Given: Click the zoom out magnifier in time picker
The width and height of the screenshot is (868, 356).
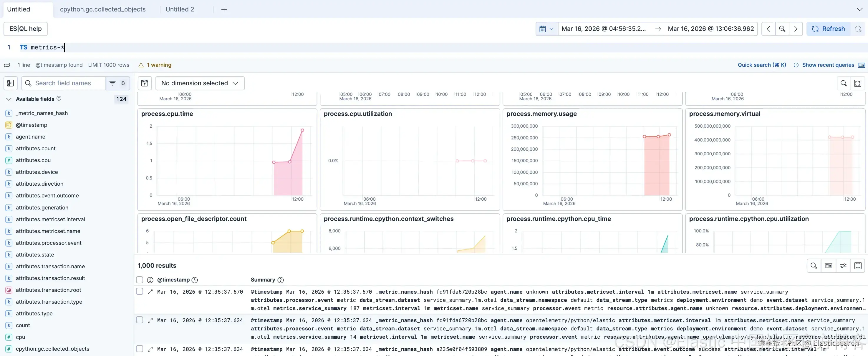Looking at the screenshot, I should click(782, 29).
